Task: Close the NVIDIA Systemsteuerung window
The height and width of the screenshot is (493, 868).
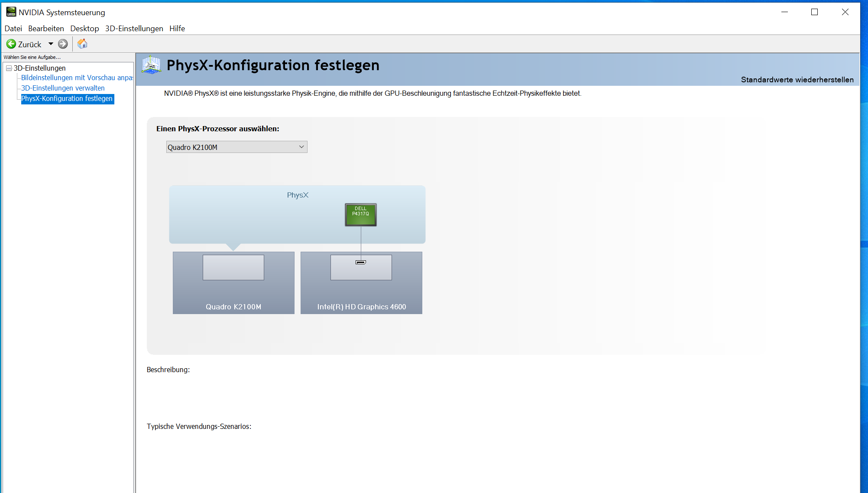Action: tap(845, 12)
